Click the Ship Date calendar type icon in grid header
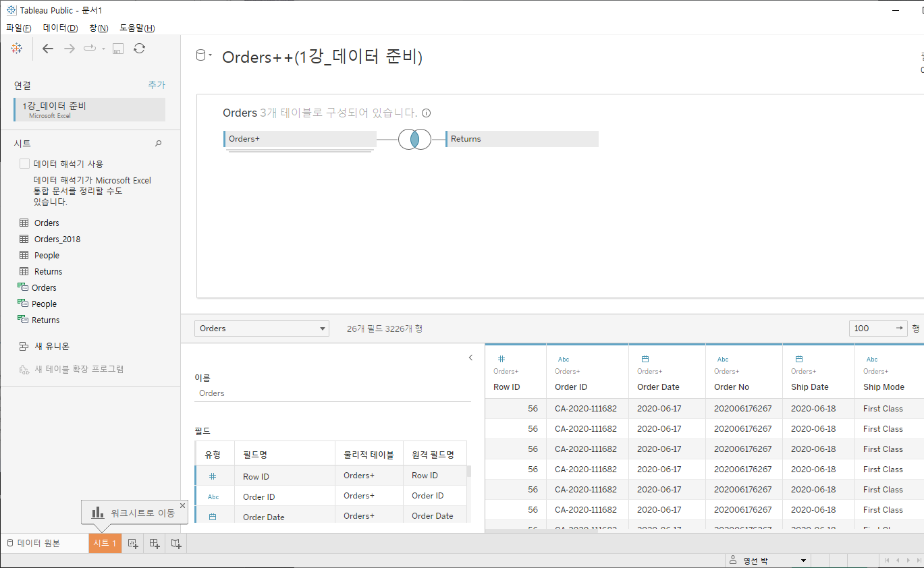The image size is (924, 568). coord(799,359)
